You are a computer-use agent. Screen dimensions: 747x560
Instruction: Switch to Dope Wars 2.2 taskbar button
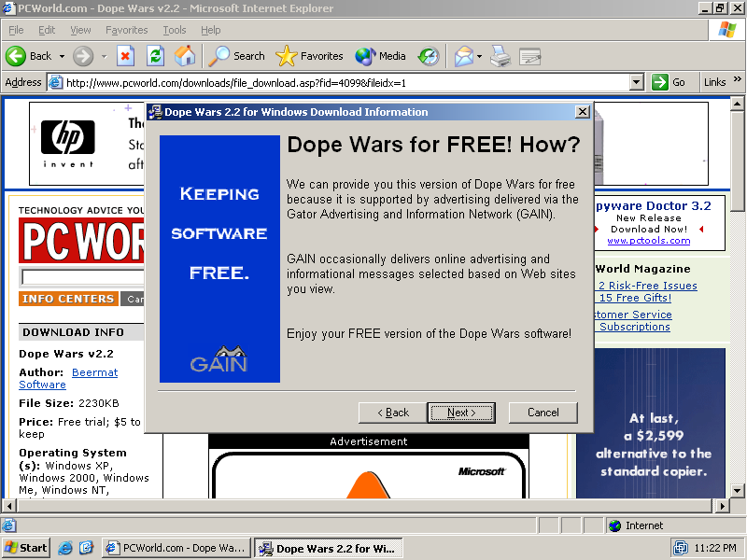pos(329,548)
